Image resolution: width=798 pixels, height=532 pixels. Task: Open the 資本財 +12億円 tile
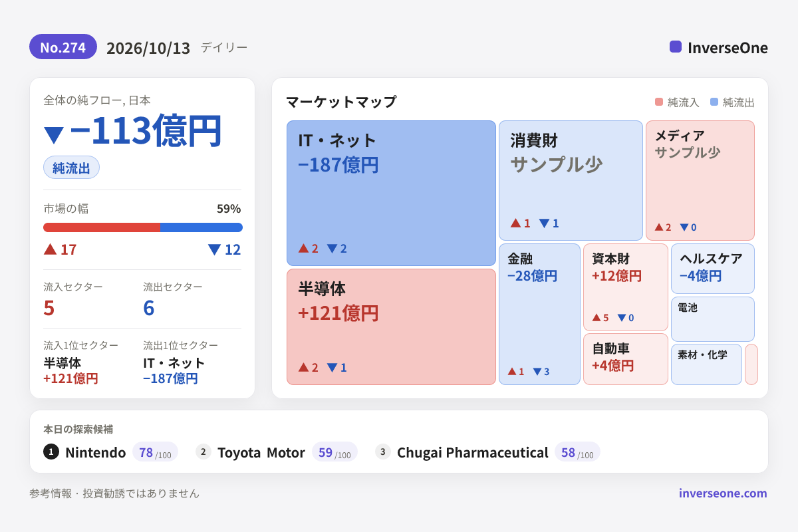[626, 287]
